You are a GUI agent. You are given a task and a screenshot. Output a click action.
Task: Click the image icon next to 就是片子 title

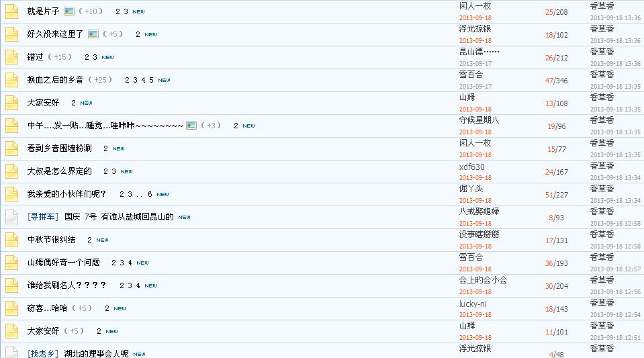69,11
